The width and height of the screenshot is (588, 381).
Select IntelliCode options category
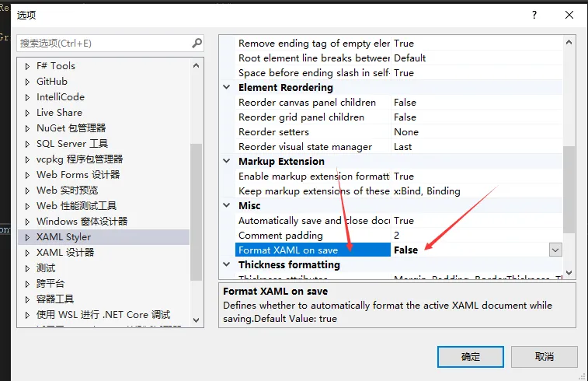(x=61, y=97)
